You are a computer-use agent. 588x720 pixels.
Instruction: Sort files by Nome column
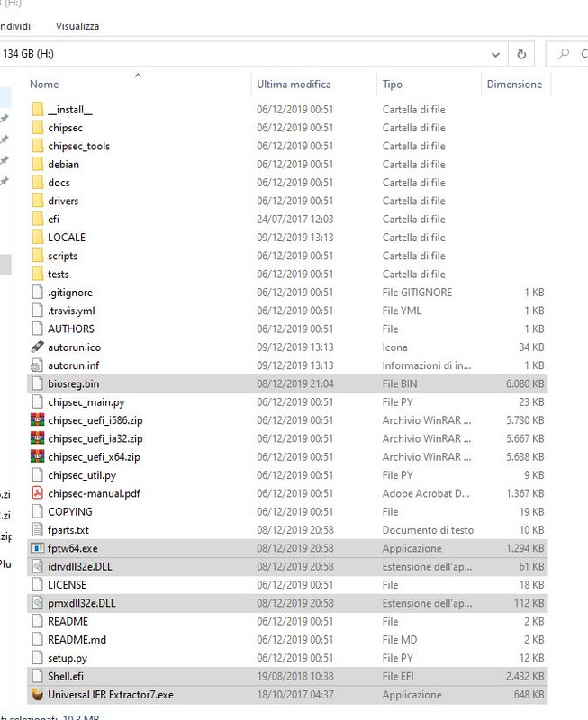(x=44, y=85)
